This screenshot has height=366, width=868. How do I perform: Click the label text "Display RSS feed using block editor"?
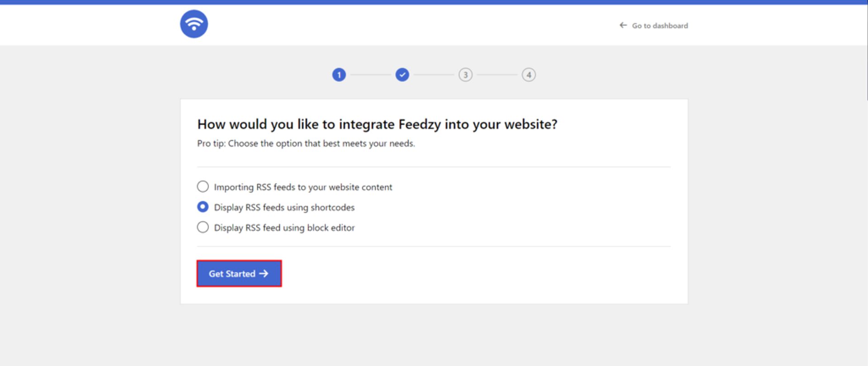284,227
